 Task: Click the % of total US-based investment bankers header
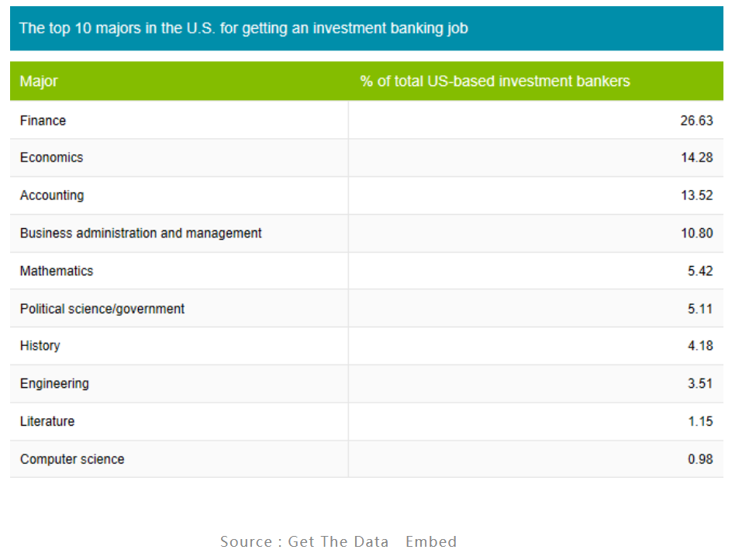click(x=495, y=81)
